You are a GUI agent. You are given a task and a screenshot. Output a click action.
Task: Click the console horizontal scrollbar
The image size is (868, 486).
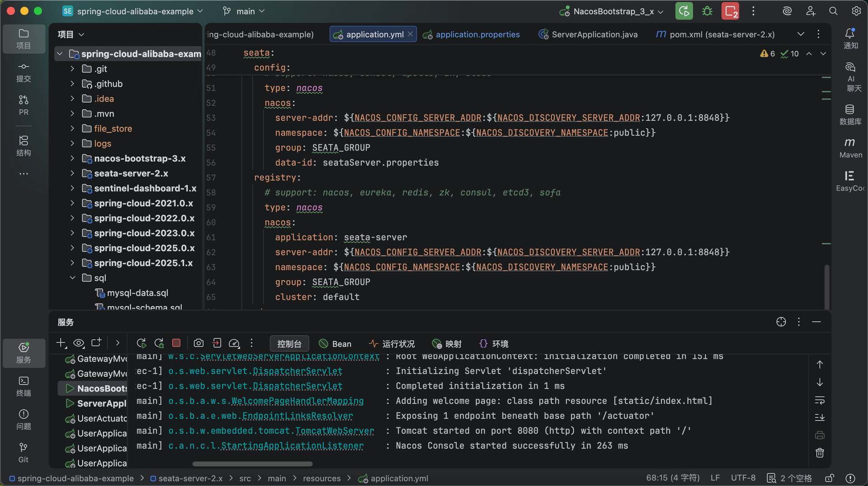coord(252,464)
